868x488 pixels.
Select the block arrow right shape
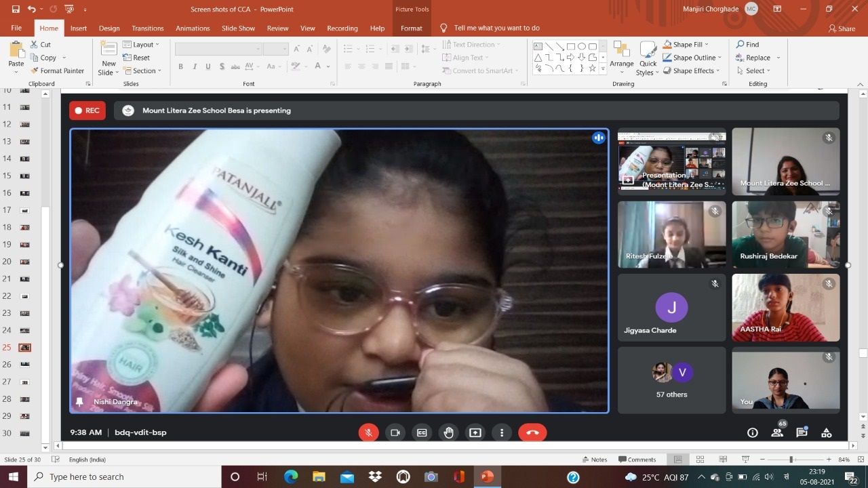[x=570, y=57]
